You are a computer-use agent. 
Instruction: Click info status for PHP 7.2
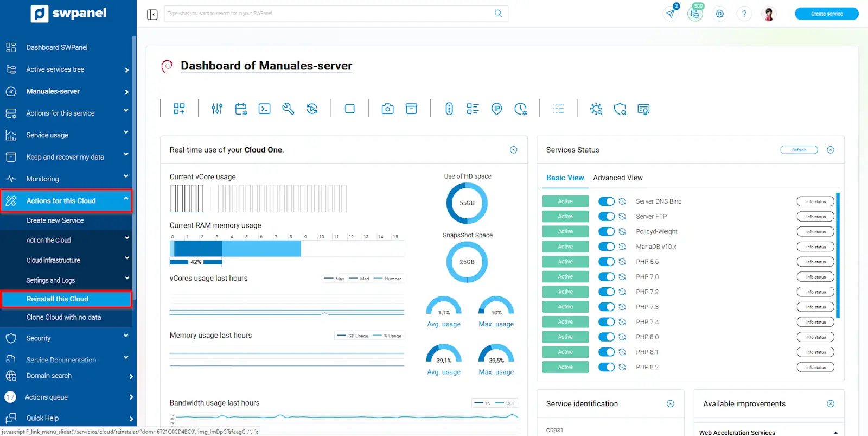815,292
